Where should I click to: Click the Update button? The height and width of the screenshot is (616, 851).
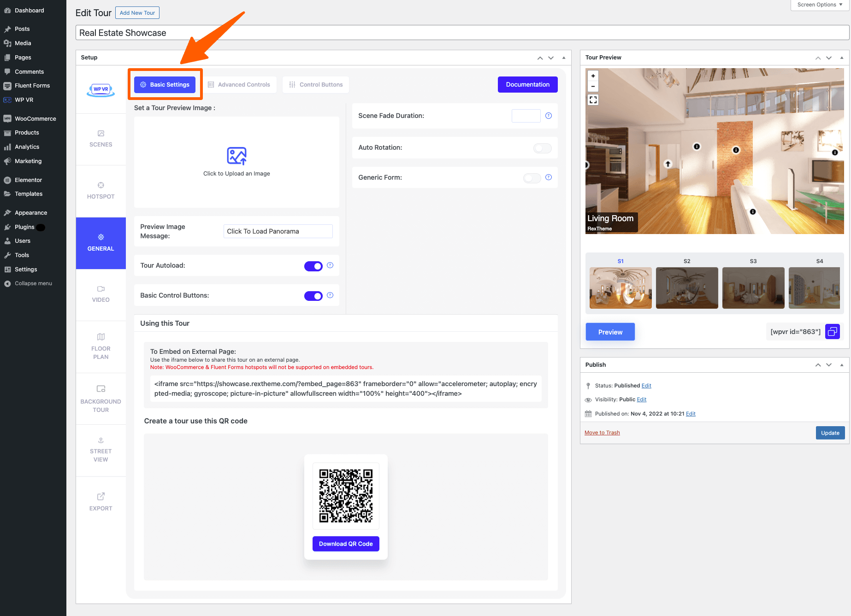[830, 433]
